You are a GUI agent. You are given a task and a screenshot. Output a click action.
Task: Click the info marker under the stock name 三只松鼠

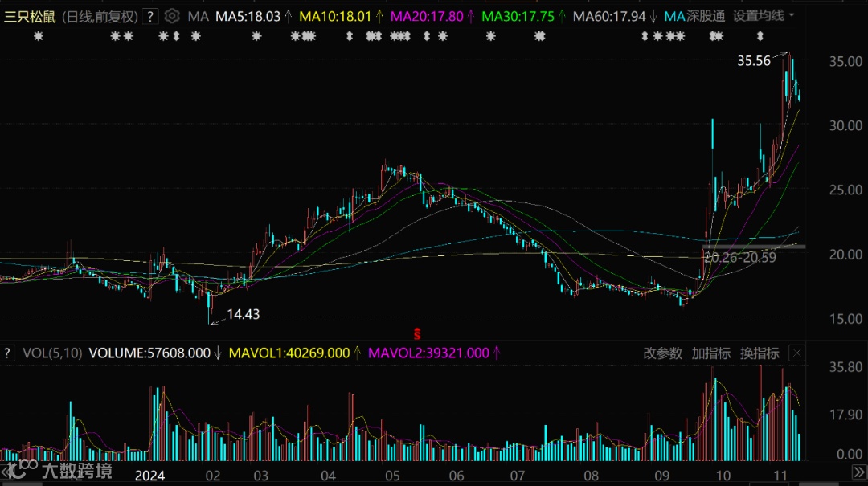(x=39, y=36)
